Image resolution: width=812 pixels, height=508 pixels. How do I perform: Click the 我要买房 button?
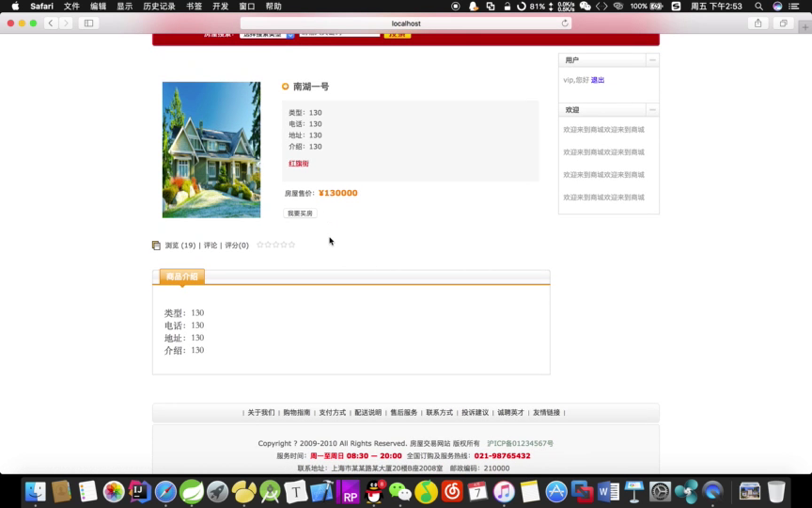point(300,213)
